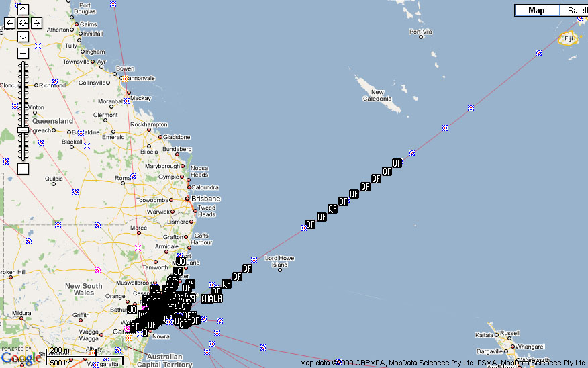588x368 pixels.
Task: Click magenta waypoint marker west of Tamworth
Action: (98, 270)
